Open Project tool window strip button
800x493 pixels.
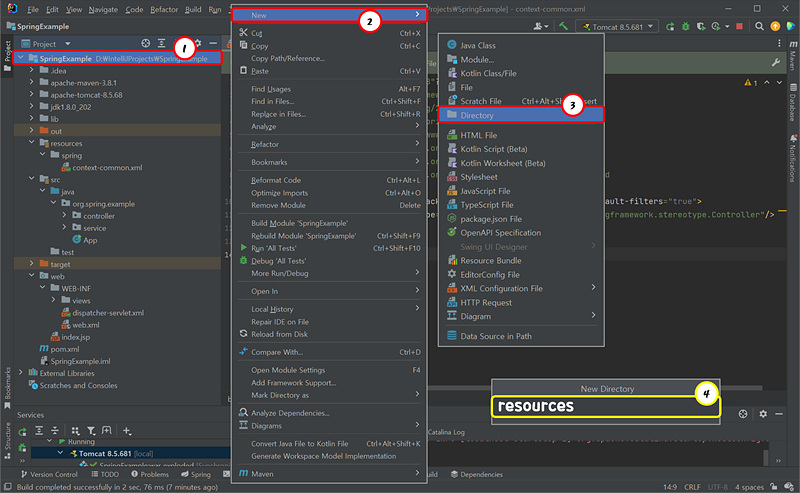(7, 56)
